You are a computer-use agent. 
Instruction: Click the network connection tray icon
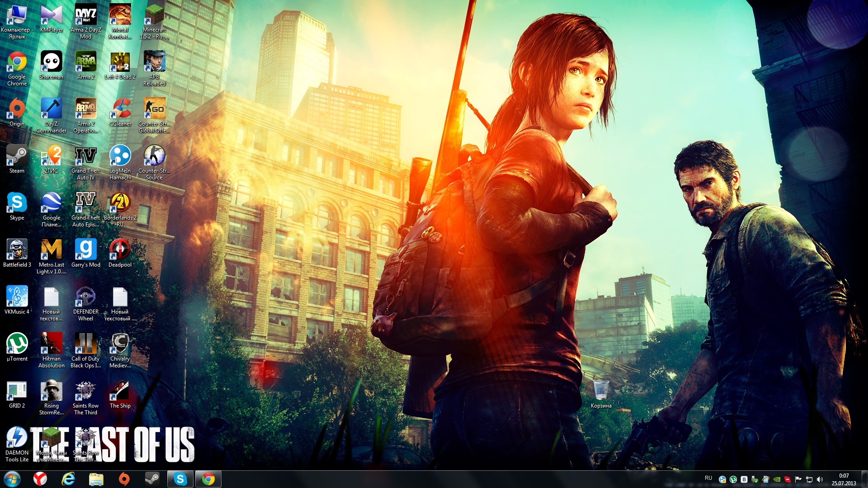809,479
